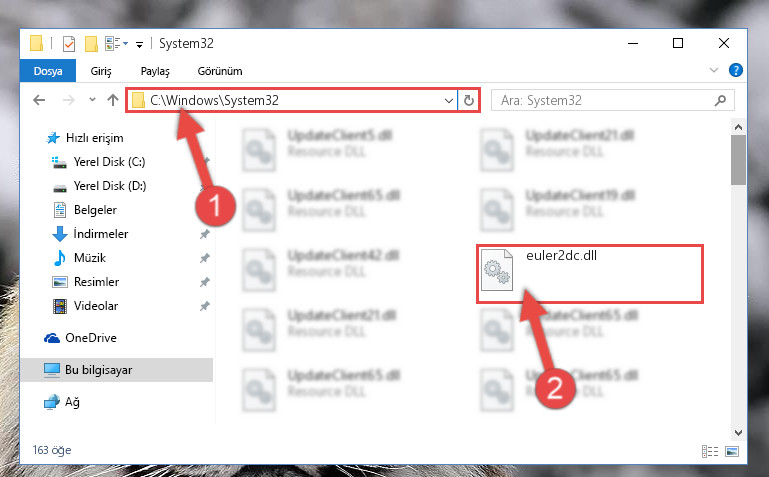Click the search magnifier icon
The width and height of the screenshot is (769, 477).
point(720,100)
